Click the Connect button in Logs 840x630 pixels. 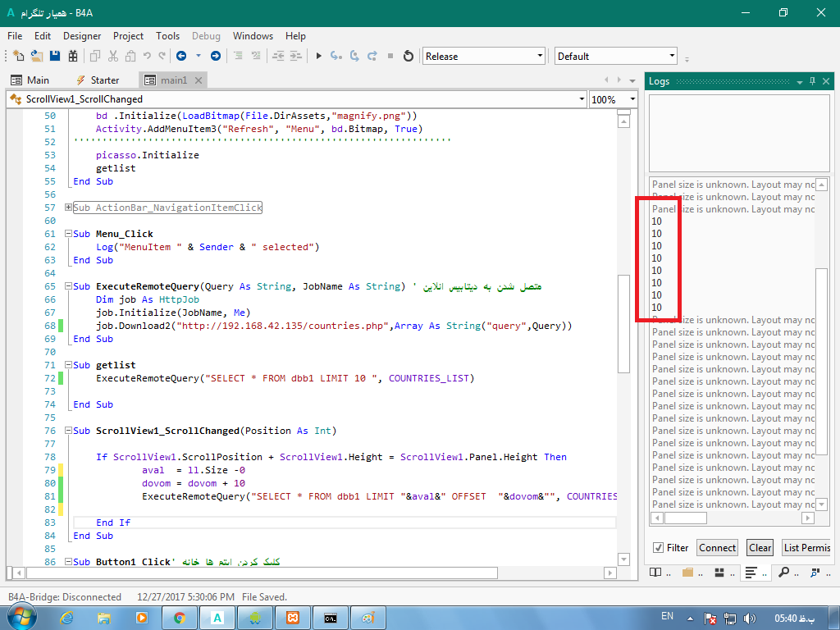(x=717, y=548)
